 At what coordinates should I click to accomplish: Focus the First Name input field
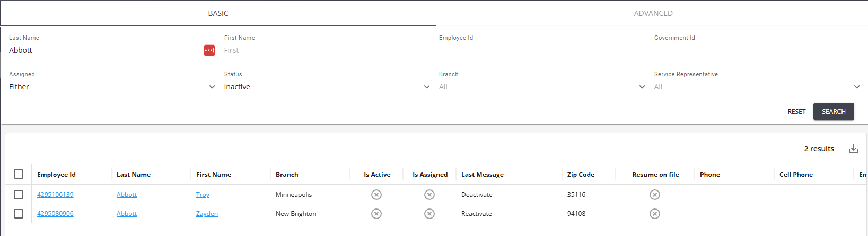pos(327,50)
